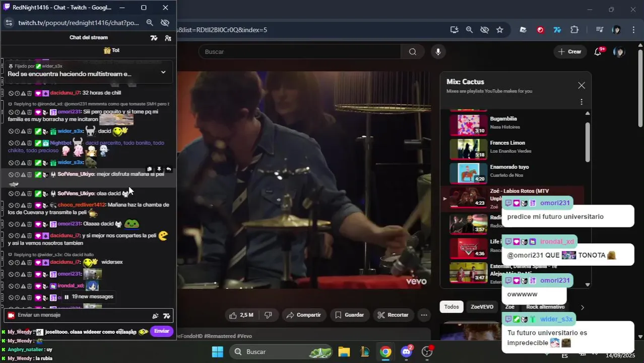Open 7TV emote menu in chat input
644x363 pixels.
point(167,316)
